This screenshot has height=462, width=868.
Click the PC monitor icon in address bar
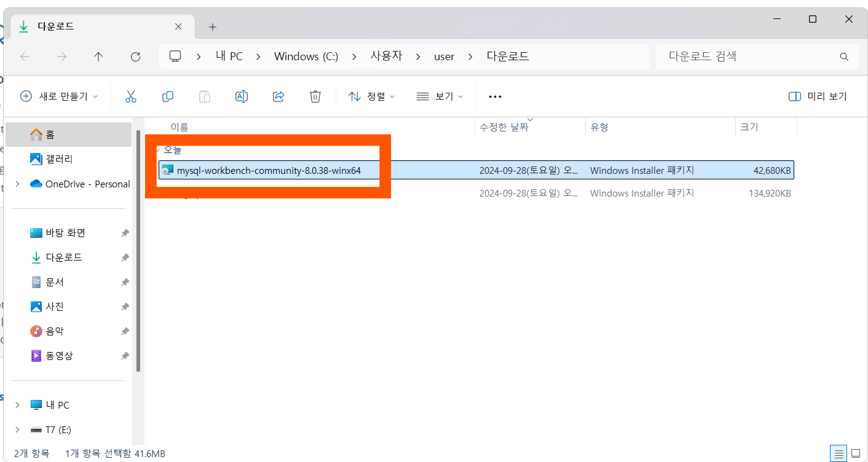[x=176, y=57]
